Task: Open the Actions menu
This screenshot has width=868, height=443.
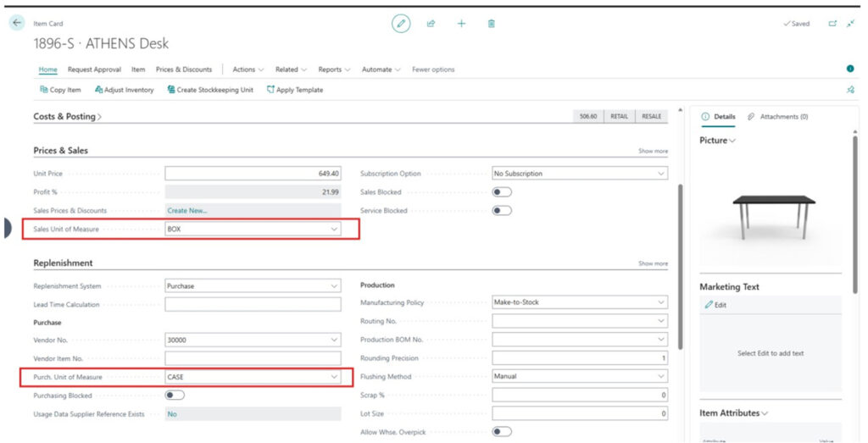Action: click(248, 69)
